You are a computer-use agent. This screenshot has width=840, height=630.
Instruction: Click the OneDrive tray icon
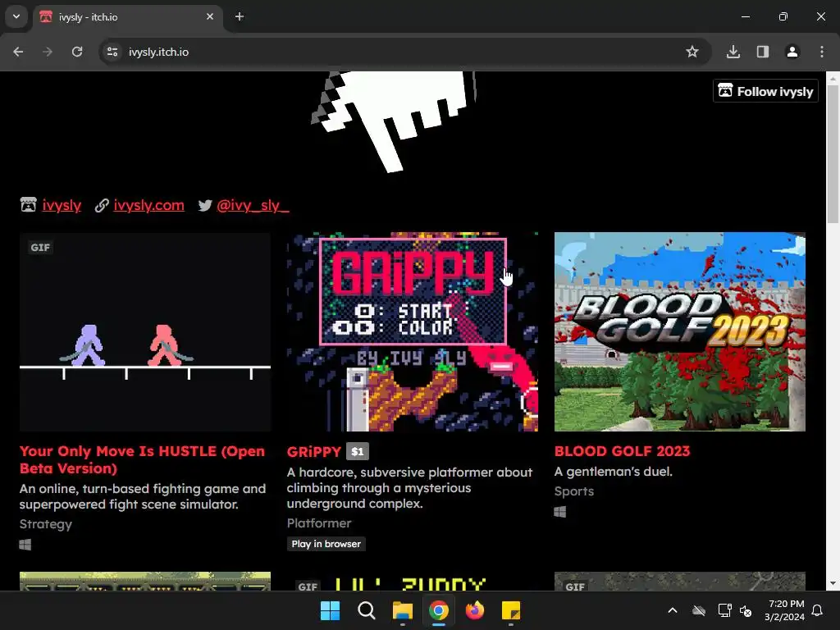[x=699, y=610]
